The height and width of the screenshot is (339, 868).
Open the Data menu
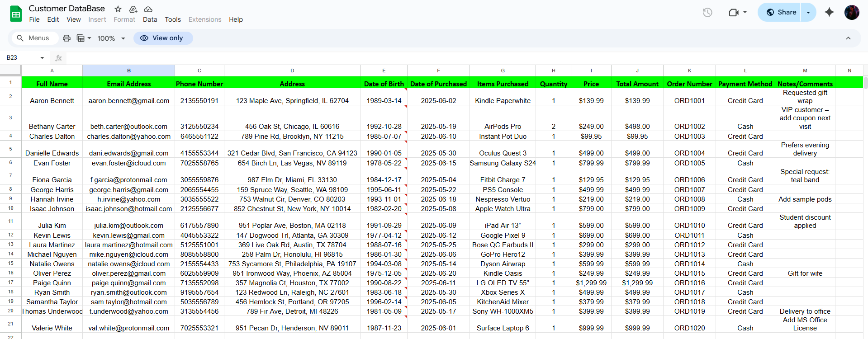tap(150, 19)
